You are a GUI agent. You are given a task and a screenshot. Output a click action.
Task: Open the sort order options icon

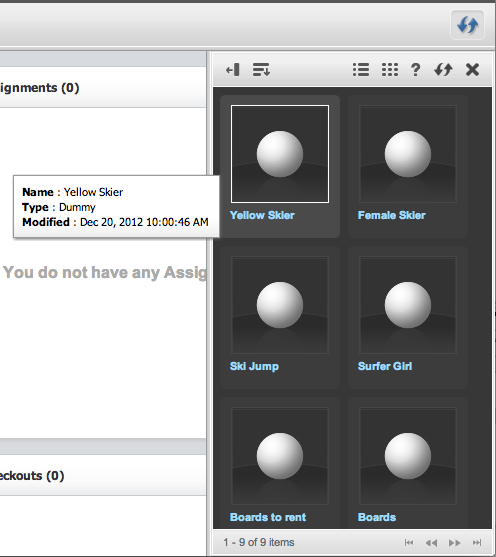[261, 70]
